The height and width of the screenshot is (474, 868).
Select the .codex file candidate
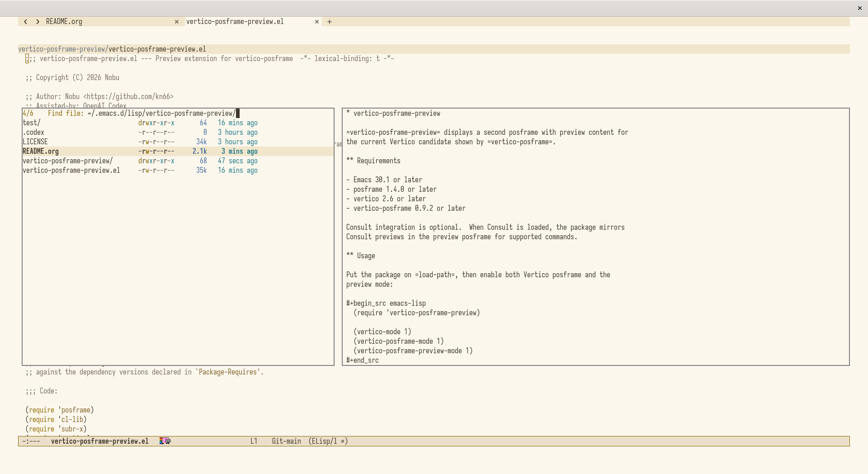pyautogui.click(x=178, y=133)
